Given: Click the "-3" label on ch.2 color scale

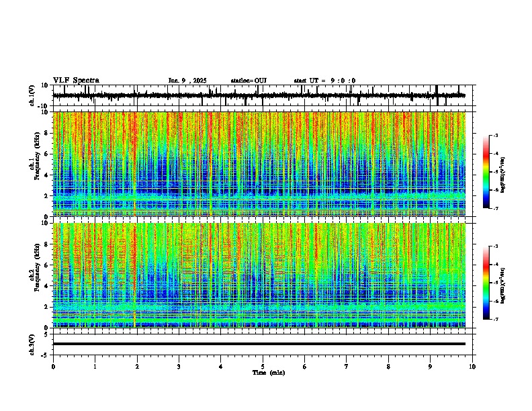Looking at the screenshot, I should (x=495, y=246).
